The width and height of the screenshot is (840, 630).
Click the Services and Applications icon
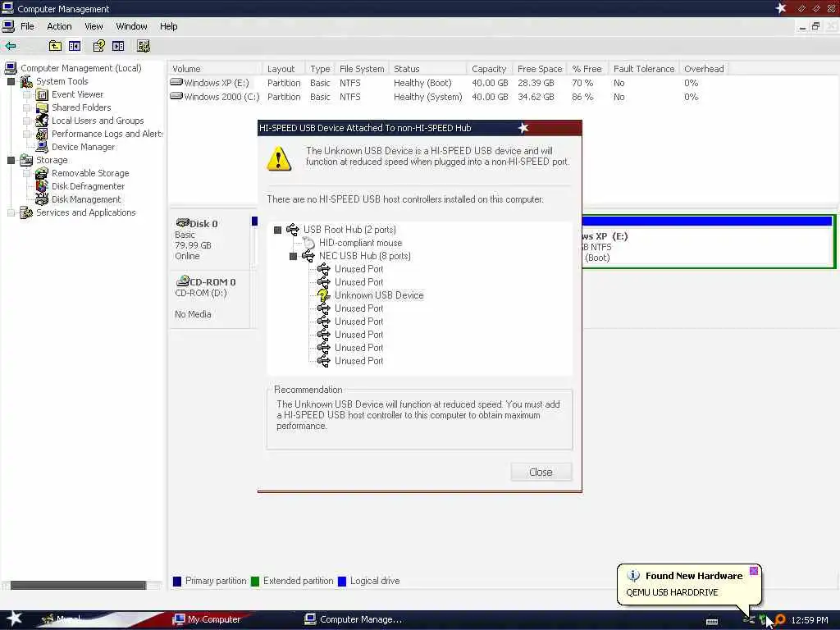click(25, 212)
